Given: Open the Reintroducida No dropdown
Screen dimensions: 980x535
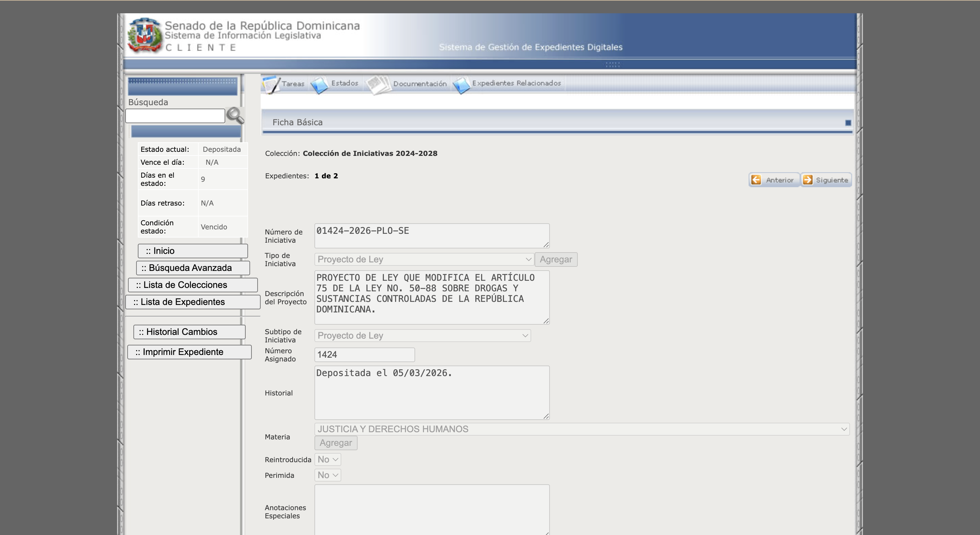Looking at the screenshot, I should (328, 460).
